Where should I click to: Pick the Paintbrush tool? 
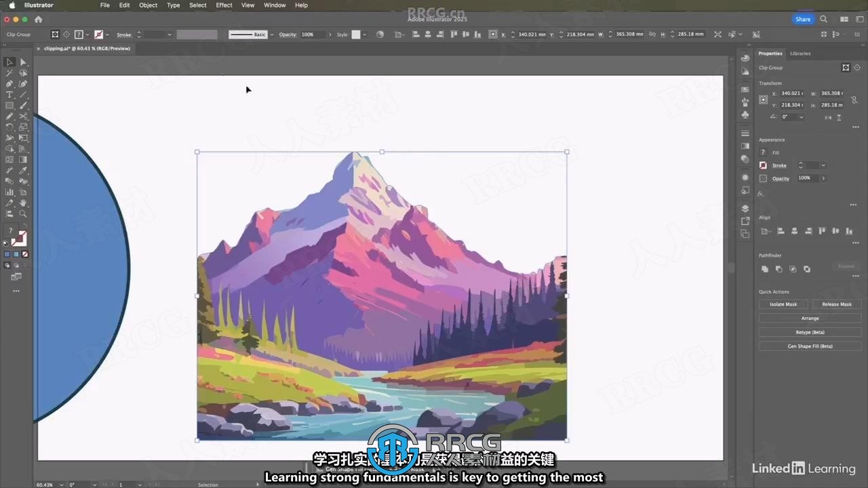(23, 106)
